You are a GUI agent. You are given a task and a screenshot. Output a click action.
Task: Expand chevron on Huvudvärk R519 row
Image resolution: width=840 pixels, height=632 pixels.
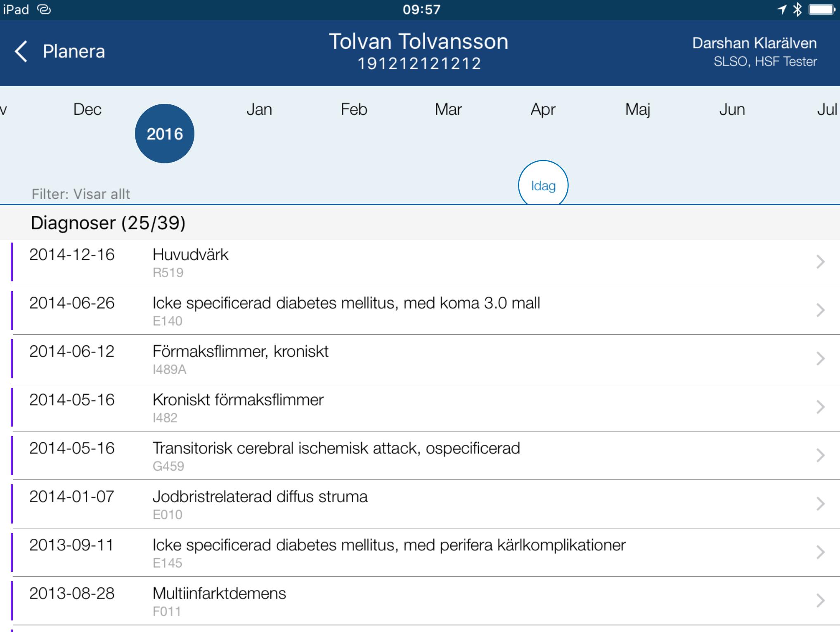point(821,262)
